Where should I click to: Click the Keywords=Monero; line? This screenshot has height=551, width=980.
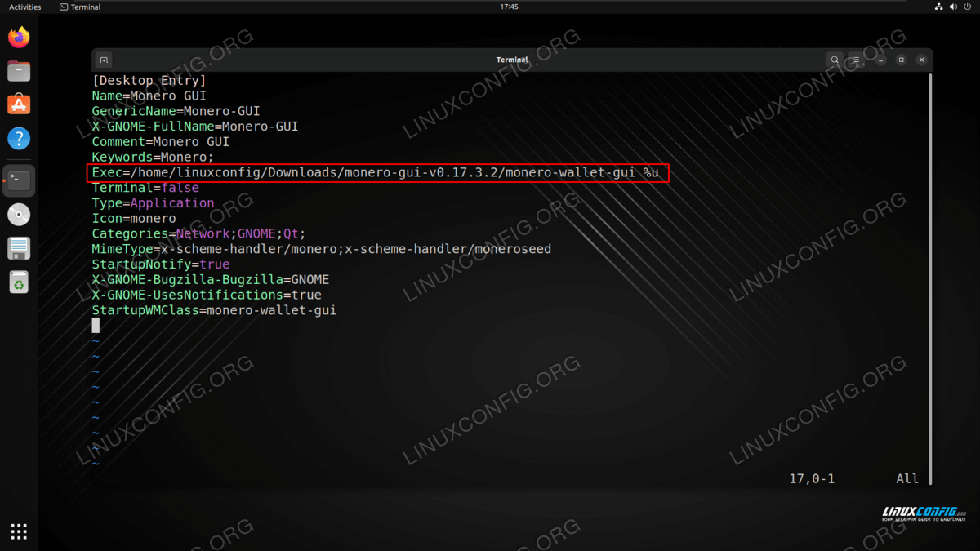pos(153,157)
